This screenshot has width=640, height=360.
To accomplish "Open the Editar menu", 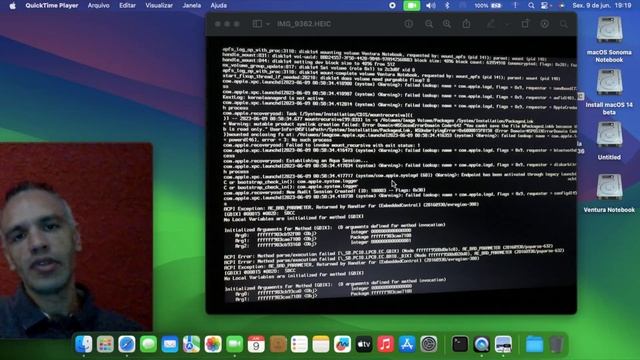I will pyautogui.click(x=127, y=5).
